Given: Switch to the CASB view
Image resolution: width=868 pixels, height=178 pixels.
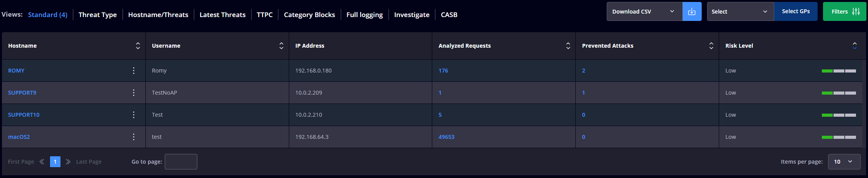Looking at the screenshot, I should 449,15.
